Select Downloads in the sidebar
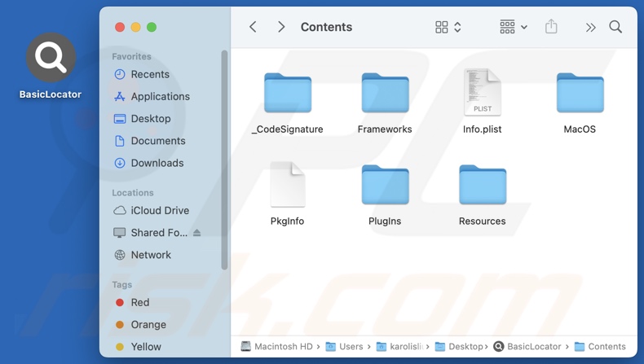Screen dimensions: 644x364 (157, 163)
